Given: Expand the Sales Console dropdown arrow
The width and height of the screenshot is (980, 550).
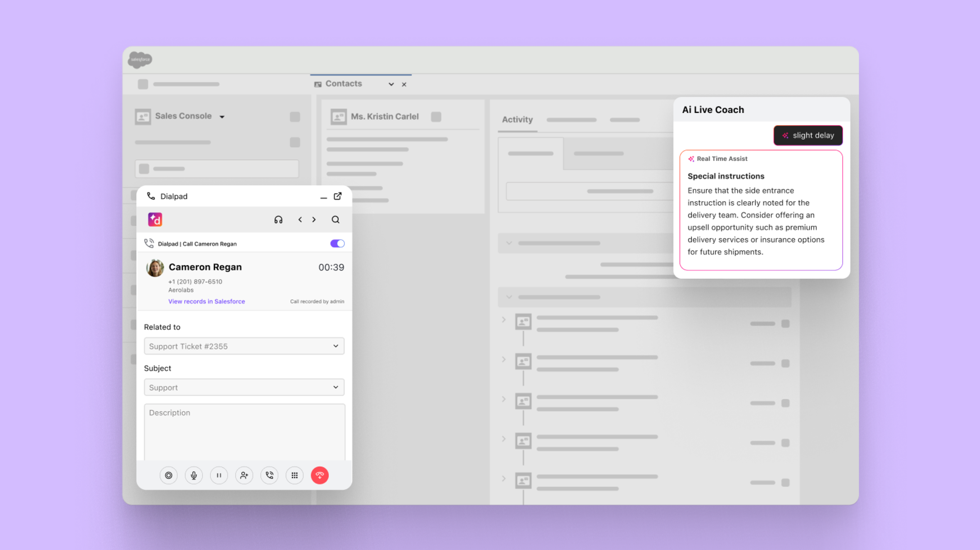Looking at the screenshot, I should pos(222,116).
